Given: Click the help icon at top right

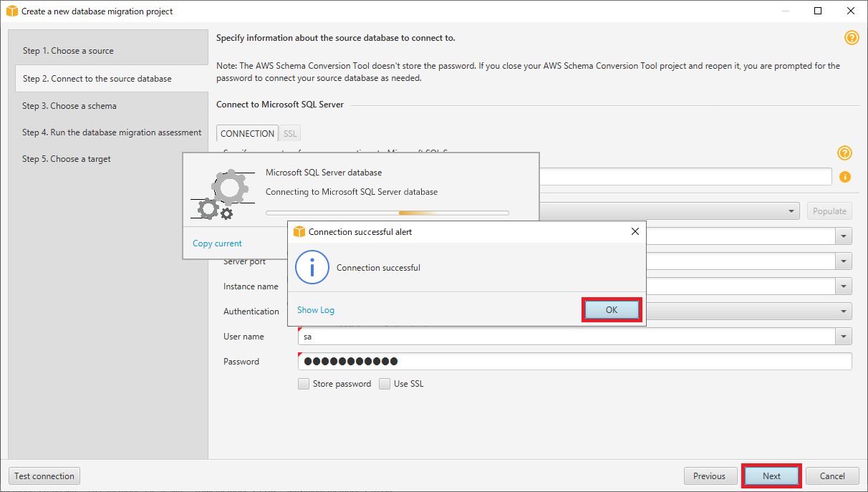Looking at the screenshot, I should (852, 38).
